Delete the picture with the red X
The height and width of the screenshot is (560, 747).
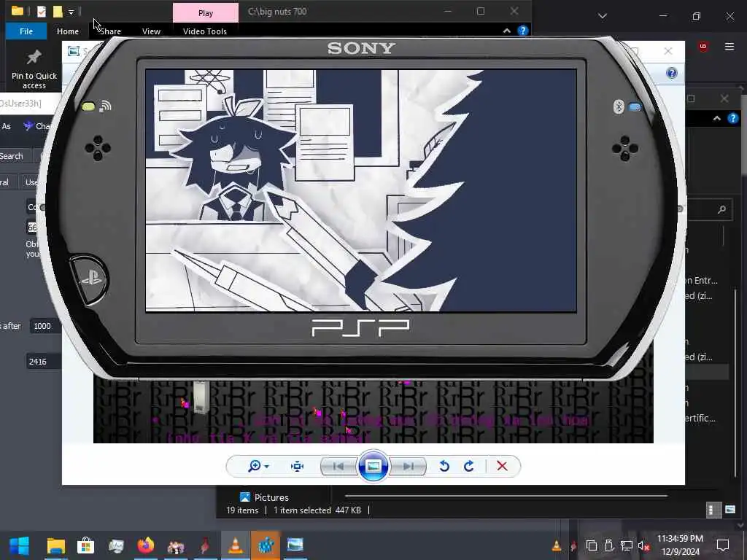click(502, 466)
